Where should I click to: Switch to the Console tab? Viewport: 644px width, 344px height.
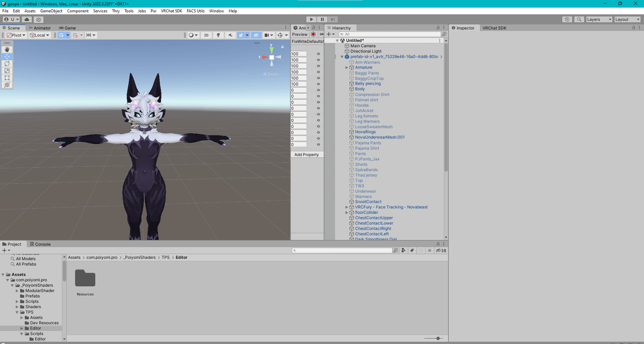coord(40,244)
